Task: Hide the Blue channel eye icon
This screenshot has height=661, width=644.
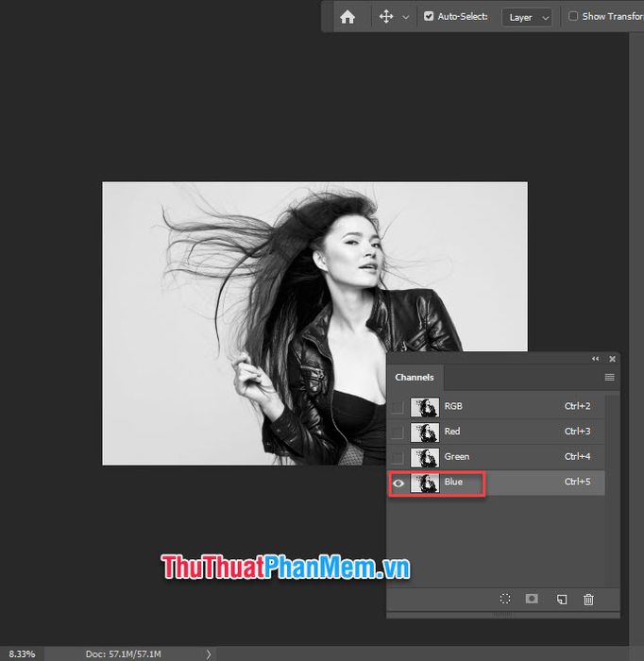Action: tap(398, 483)
